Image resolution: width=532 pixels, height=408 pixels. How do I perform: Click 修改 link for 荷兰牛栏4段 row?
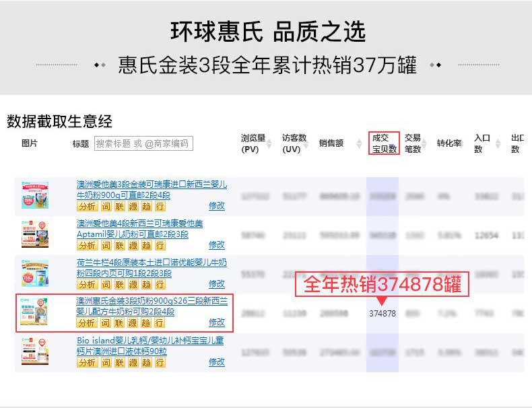coord(217,283)
